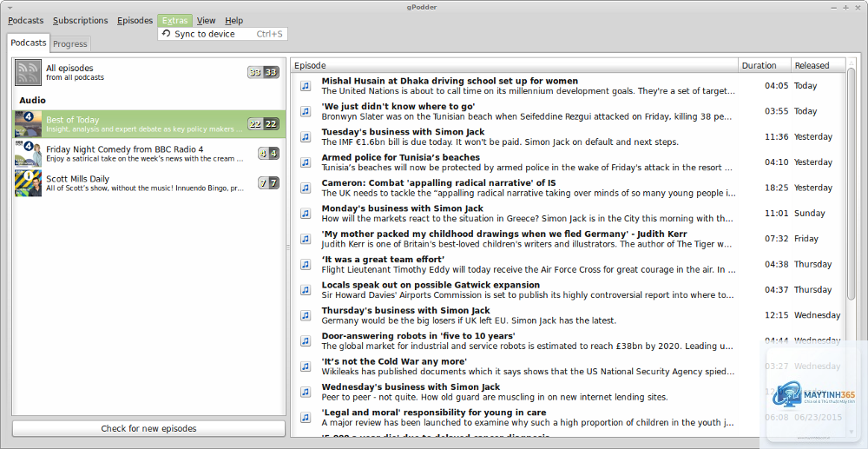The width and height of the screenshot is (868, 449).
Task: Sort by the Duration column header
Action: (x=765, y=65)
